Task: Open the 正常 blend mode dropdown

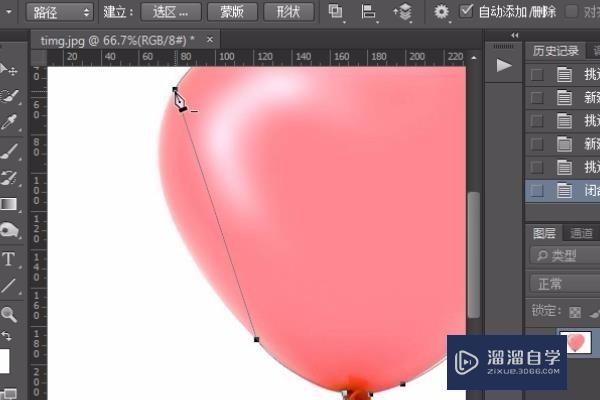Action: pyautogui.click(x=565, y=284)
